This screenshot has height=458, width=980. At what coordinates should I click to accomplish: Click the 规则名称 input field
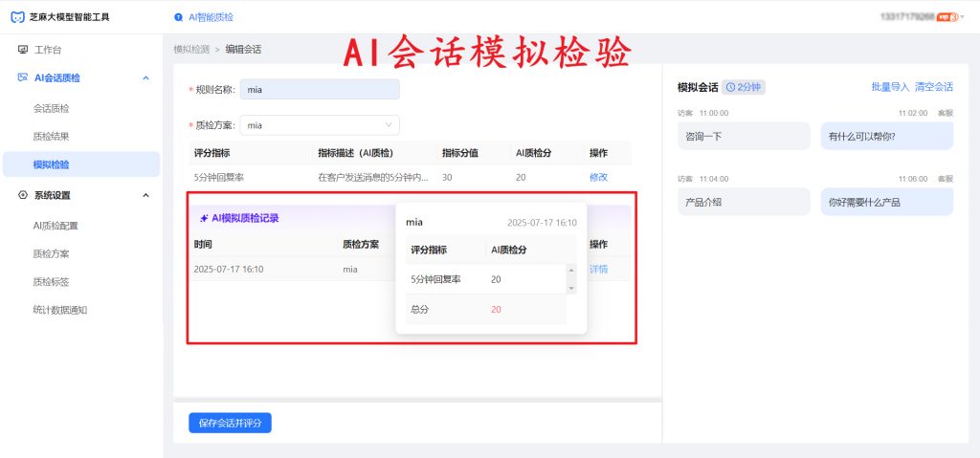[x=320, y=90]
